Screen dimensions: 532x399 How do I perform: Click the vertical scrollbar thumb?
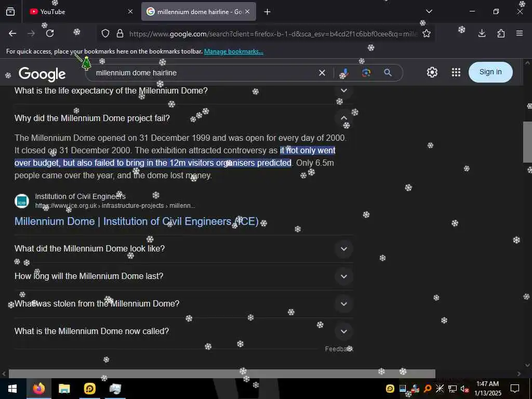click(527, 142)
